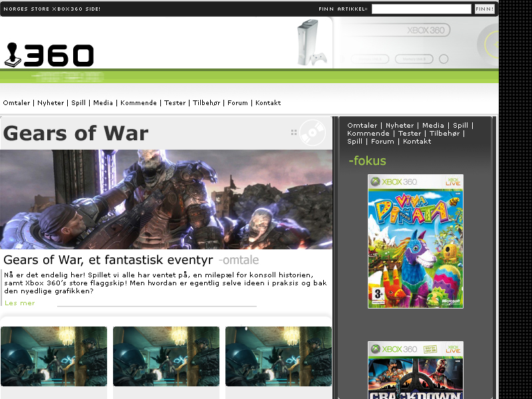
Task: Click the middle game screenshot thumbnail
Action: [166, 356]
